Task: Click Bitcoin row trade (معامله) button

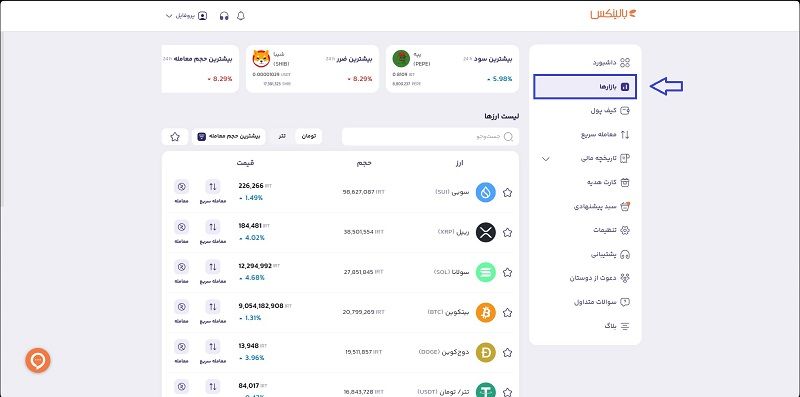Action: click(x=181, y=312)
